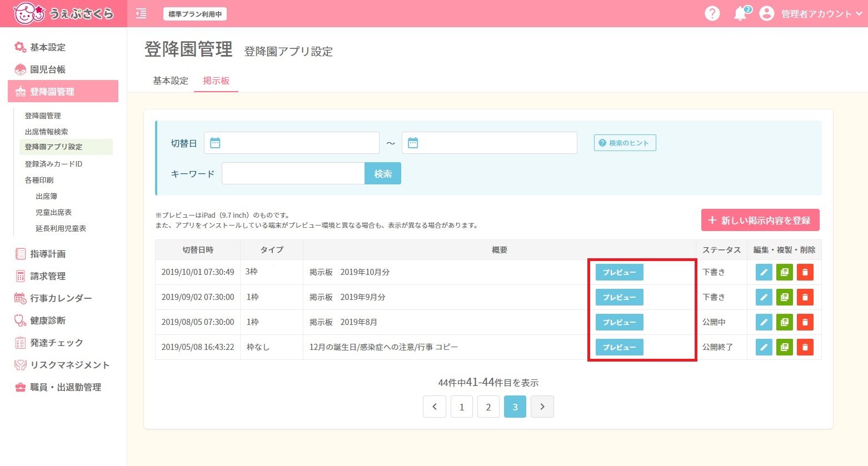Click the administrator account avatar icon
Image resolution: width=868 pixels, height=466 pixels.
(767, 14)
